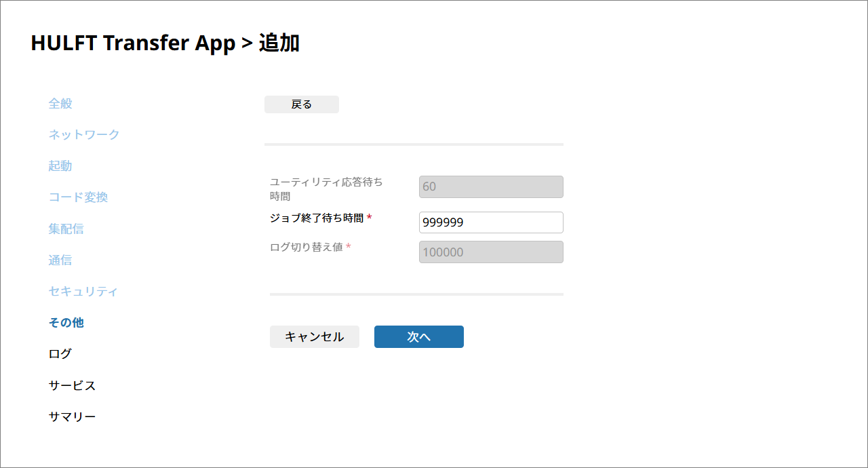Proceed with the blue 次へ button
The width and height of the screenshot is (868, 468).
click(418, 337)
